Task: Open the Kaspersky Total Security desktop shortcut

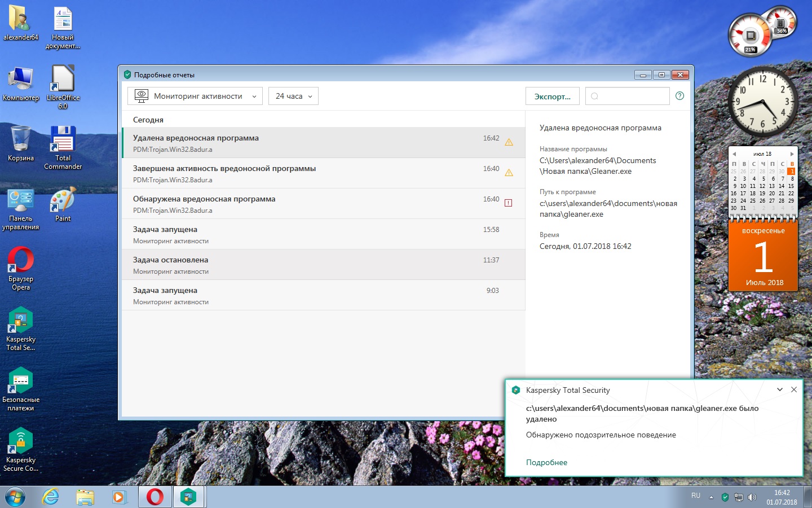Action: click(21, 322)
